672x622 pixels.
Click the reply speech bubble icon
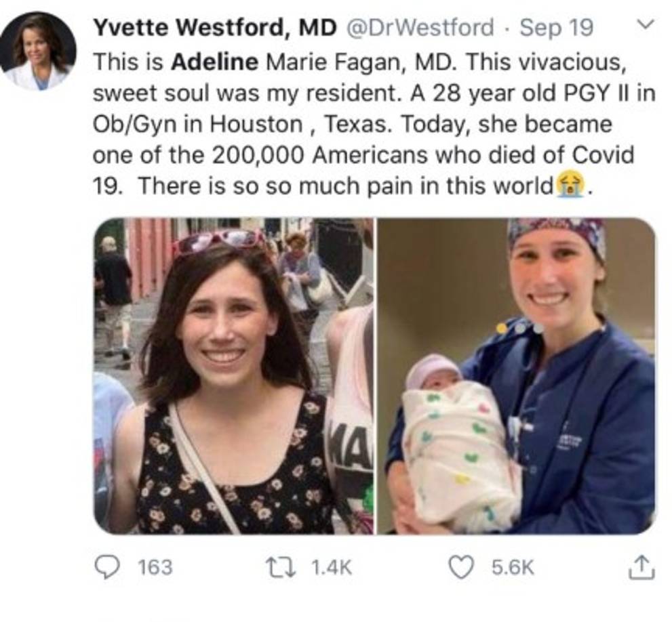tap(106, 566)
